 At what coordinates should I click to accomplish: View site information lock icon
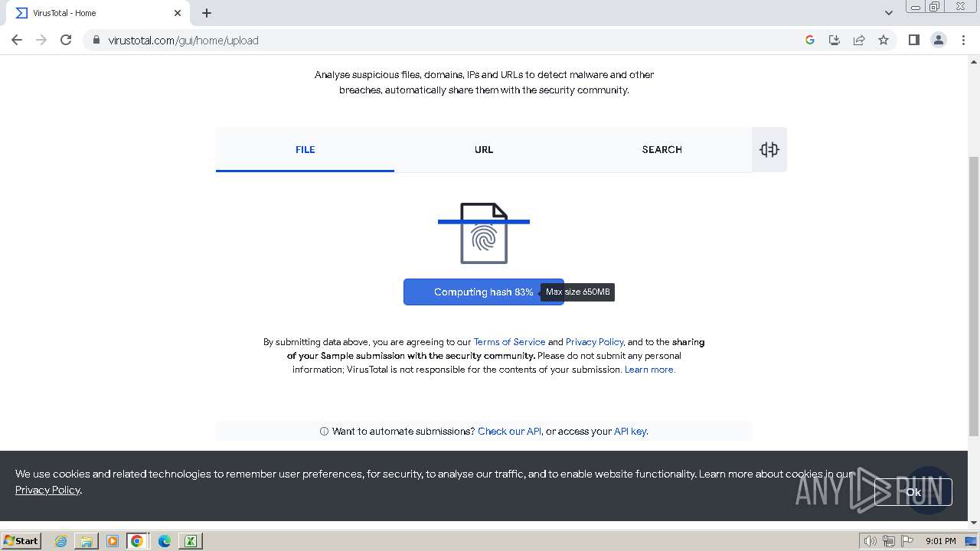click(x=96, y=41)
